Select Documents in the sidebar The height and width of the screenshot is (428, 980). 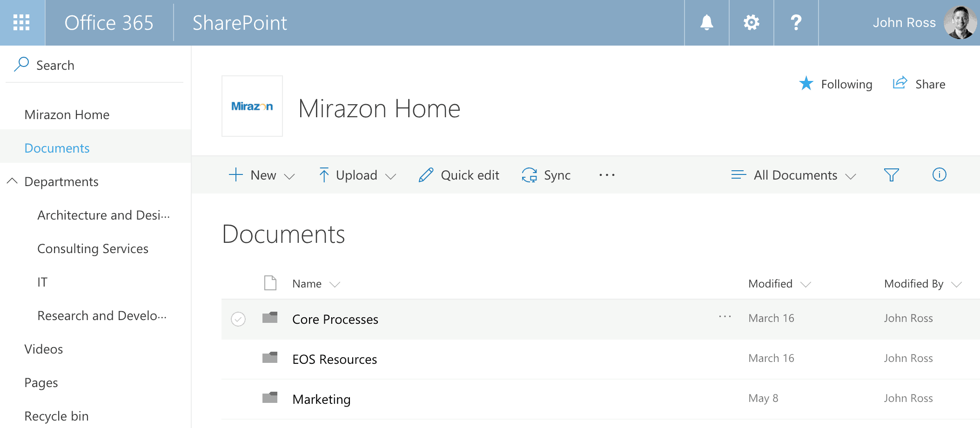point(57,148)
